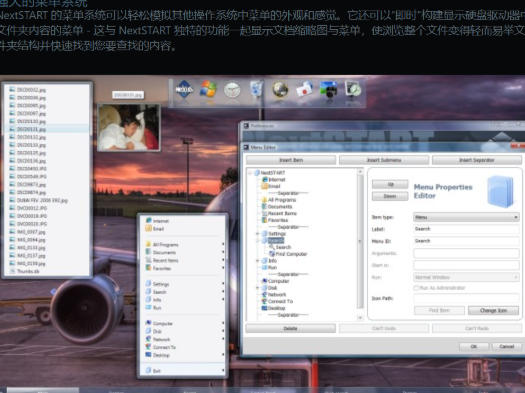Screen dimensions: 525x393
Task: Click the highlighted jpg row in file list
Action: pyautogui.click(x=47, y=129)
